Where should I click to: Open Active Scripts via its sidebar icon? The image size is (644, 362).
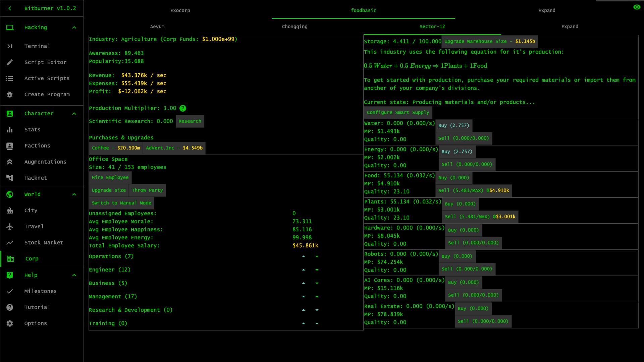click(10, 78)
